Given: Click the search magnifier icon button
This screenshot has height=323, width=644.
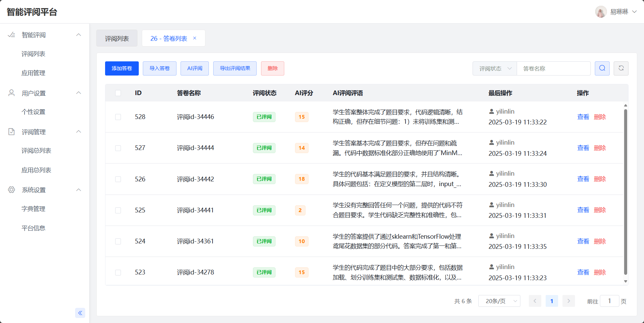Looking at the screenshot, I should coord(602,68).
